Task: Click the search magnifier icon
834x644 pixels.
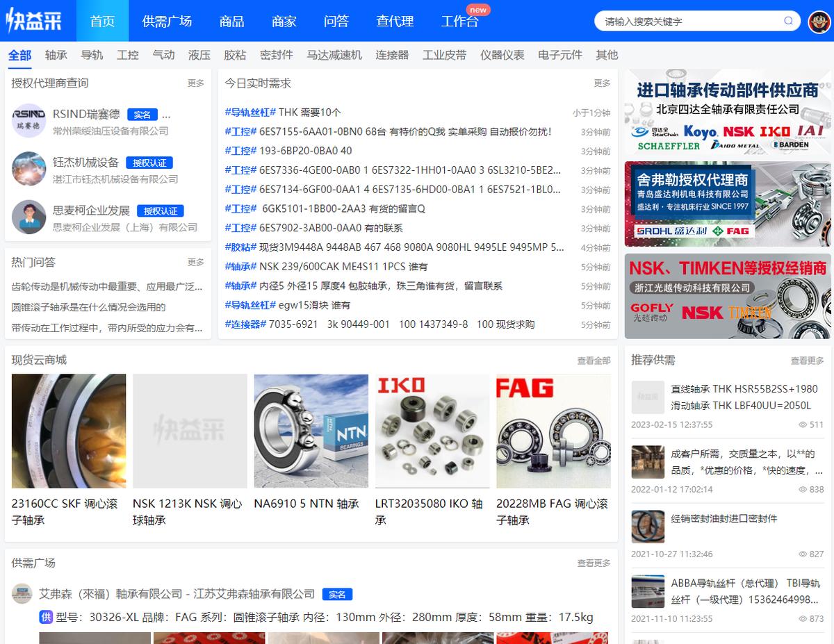Action: tap(788, 21)
